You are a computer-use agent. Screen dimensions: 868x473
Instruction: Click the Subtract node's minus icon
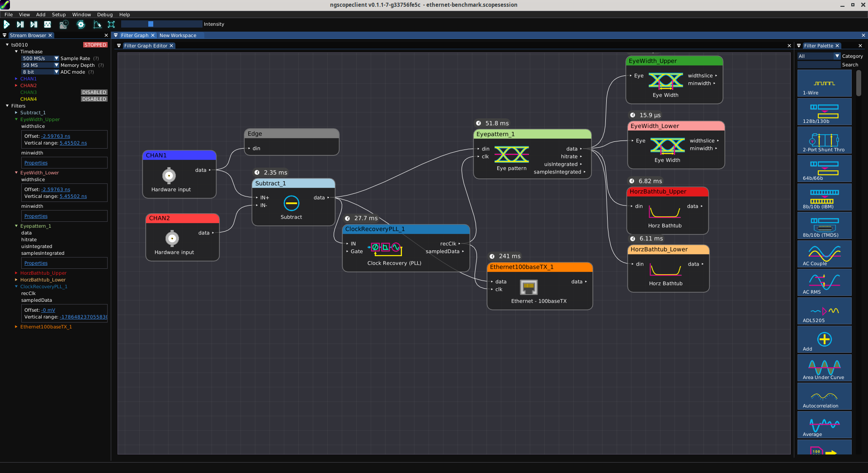[x=291, y=203]
